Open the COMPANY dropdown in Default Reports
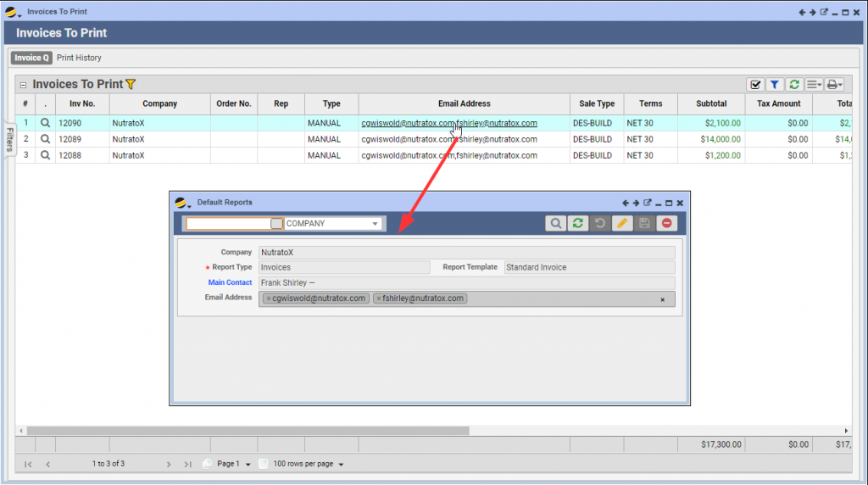The image size is (868, 485). coord(376,224)
